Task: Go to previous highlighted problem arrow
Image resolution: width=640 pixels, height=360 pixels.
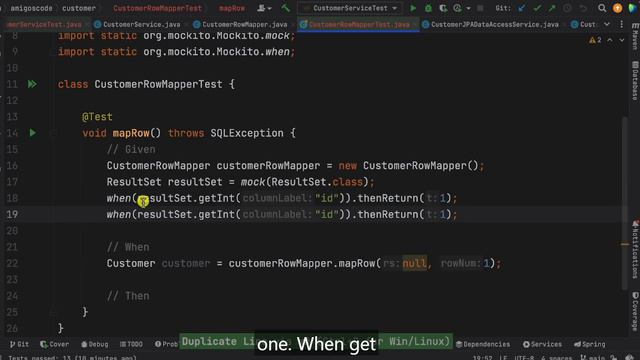Action: (610, 40)
